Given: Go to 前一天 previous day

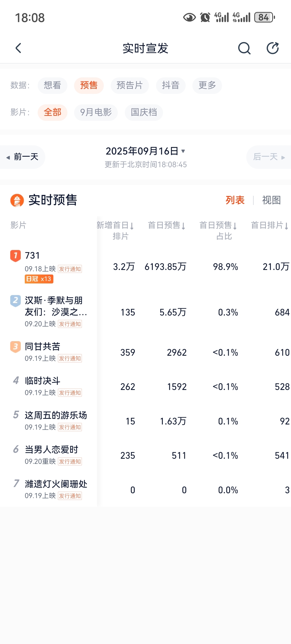Looking at the screenshot, I should 23,157.
